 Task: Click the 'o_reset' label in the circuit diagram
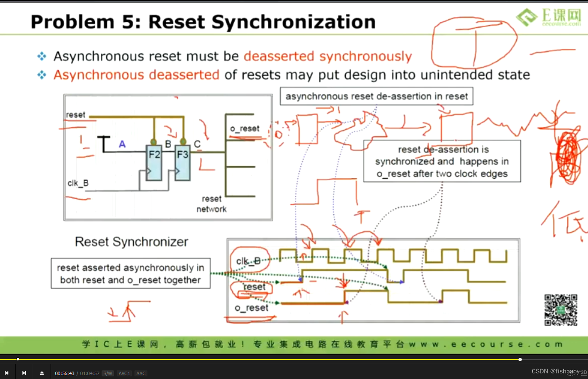pos(245,128)
